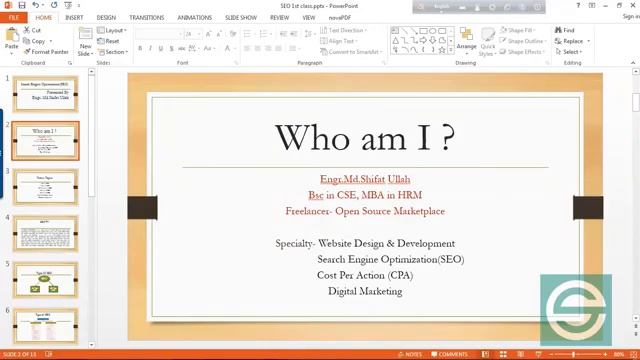Click Sign in link at top right
640x360 pixels.
click(631, 16)
